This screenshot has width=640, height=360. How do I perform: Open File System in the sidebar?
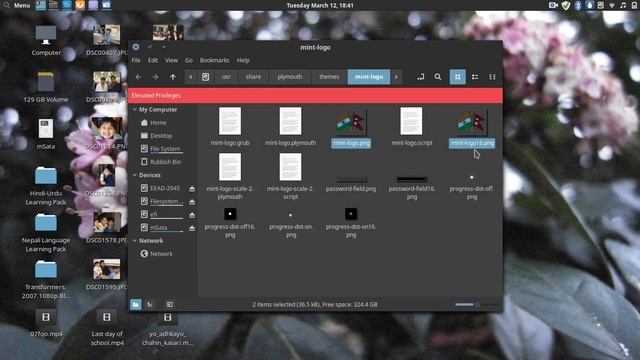165,149
